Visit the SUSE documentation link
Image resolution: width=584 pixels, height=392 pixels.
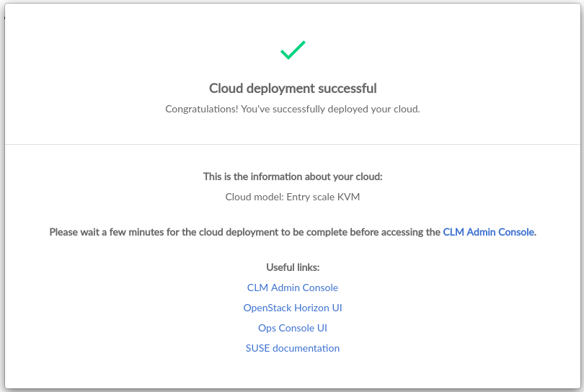pos(292,348)
